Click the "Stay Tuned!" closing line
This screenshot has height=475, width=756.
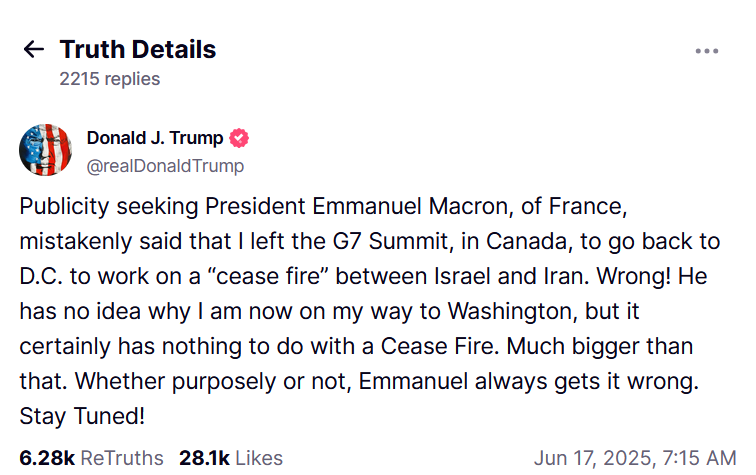(x=82, y=415)
